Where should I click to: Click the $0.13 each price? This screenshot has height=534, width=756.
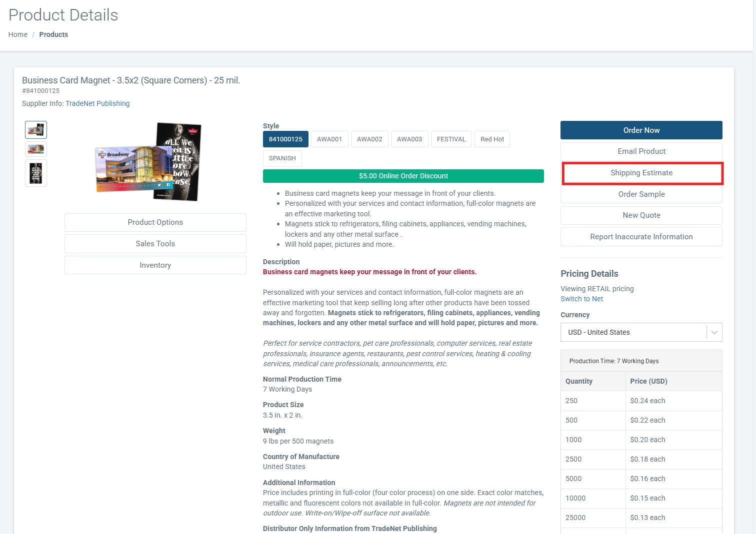(648, 518)
